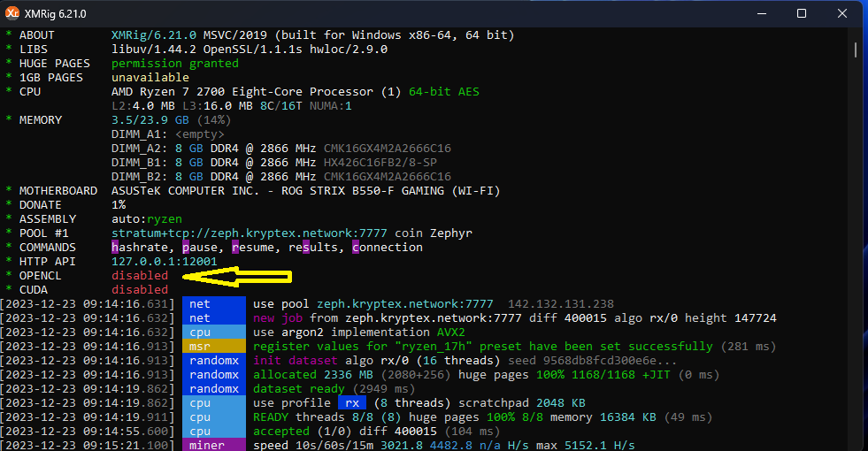The width and height of the screenshot is (868, 451).
Task: Click 'libuv/1.44.2' in the LIBS line
Action: (153, 50)
